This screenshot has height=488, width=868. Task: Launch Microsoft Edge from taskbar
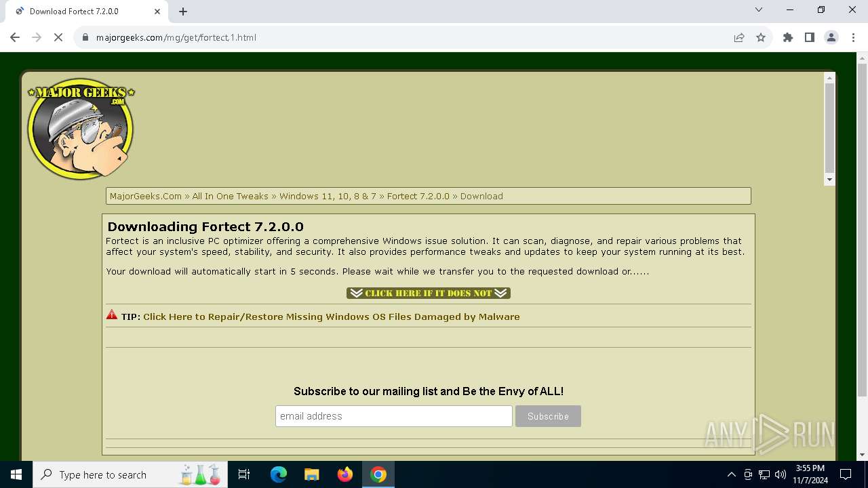coord(279,474)
